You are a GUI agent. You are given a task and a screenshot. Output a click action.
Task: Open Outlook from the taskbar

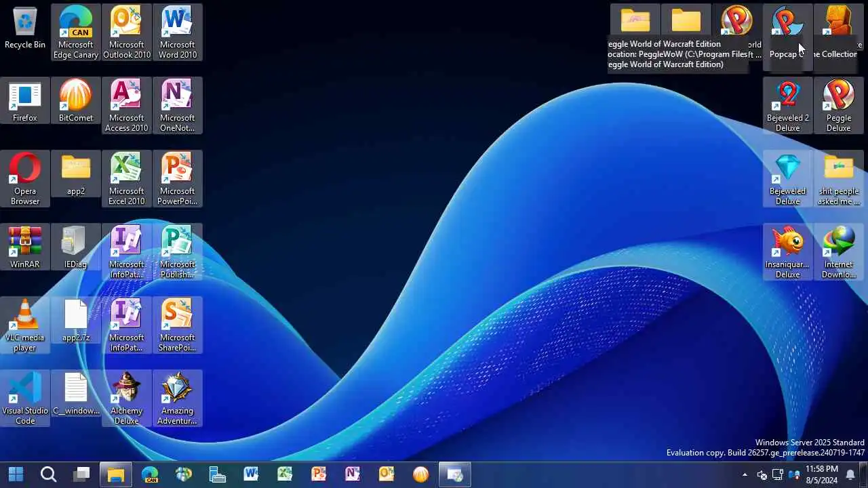387,474
